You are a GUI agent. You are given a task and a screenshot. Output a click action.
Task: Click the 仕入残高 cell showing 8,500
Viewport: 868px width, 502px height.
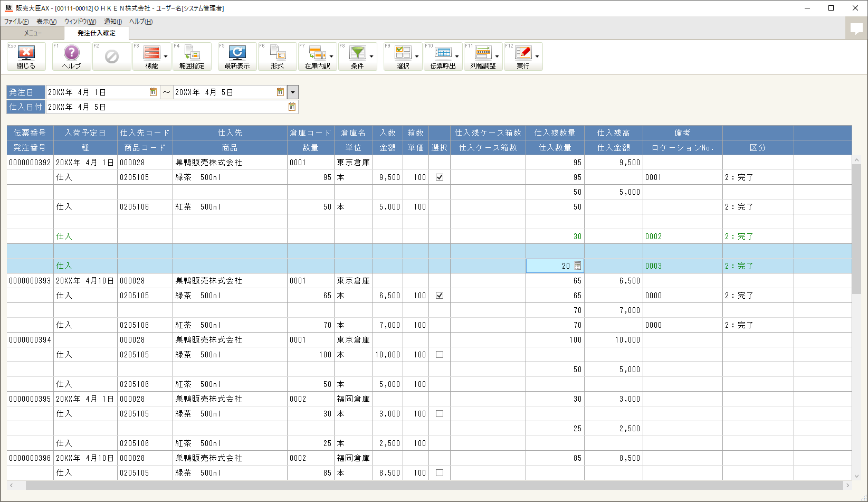pos(614,458)
